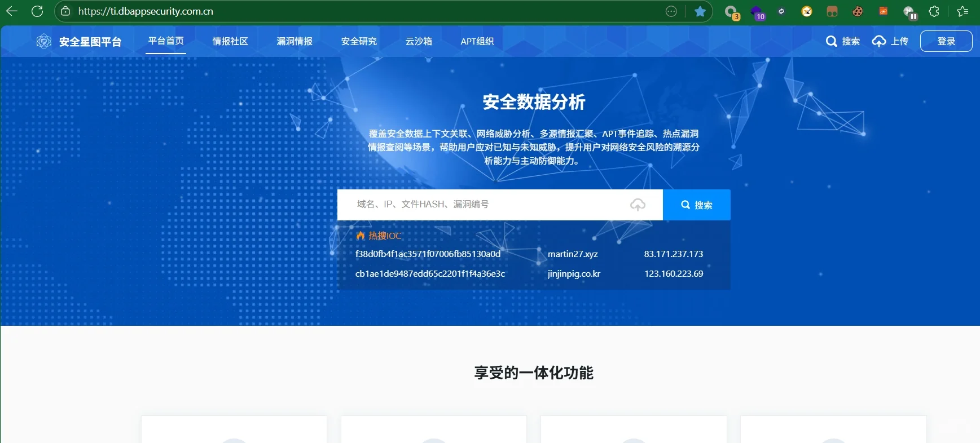Click the 安全星图平台 logo icon
This screenshot has height=443, width=980.
44,41
